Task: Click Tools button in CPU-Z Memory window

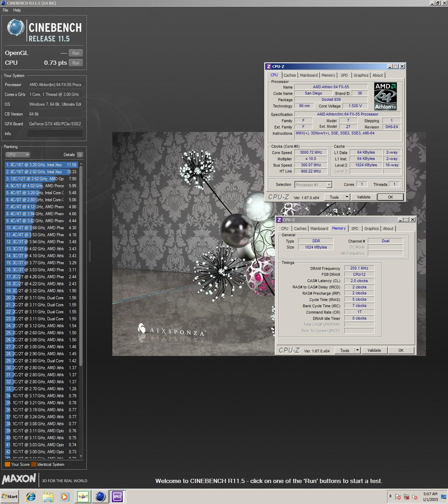Action: pos(345,350)
